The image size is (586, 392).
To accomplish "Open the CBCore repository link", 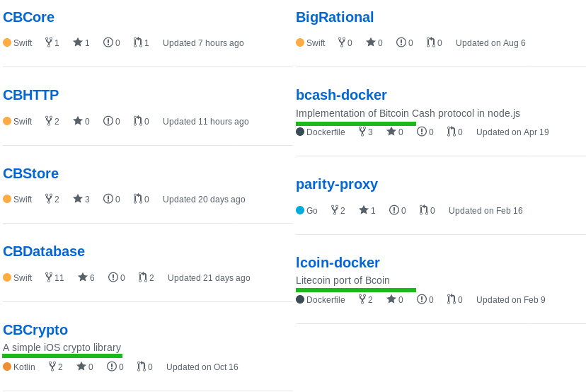I will point(28,17).
